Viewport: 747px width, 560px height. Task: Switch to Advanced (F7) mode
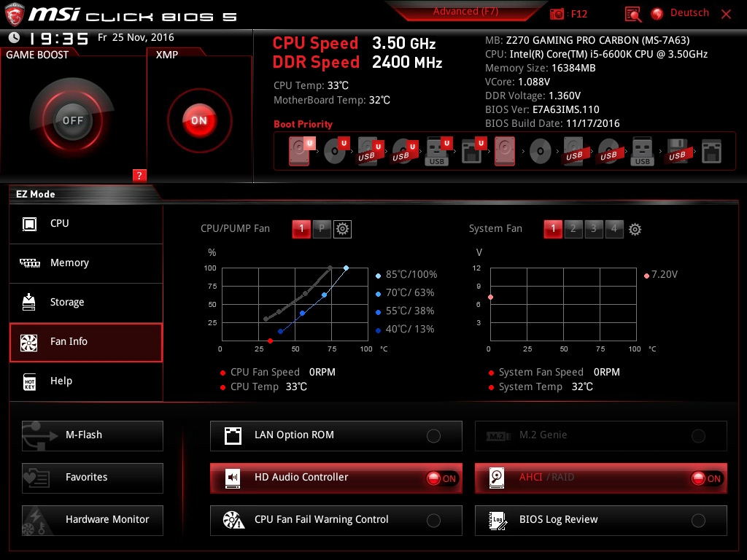[x=465, y=12]
